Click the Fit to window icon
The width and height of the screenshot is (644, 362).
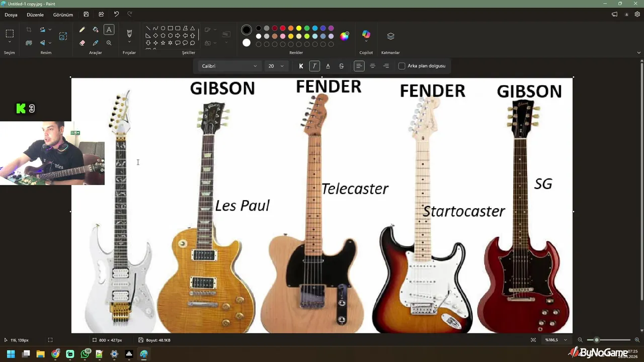click(x=533, y=340)
